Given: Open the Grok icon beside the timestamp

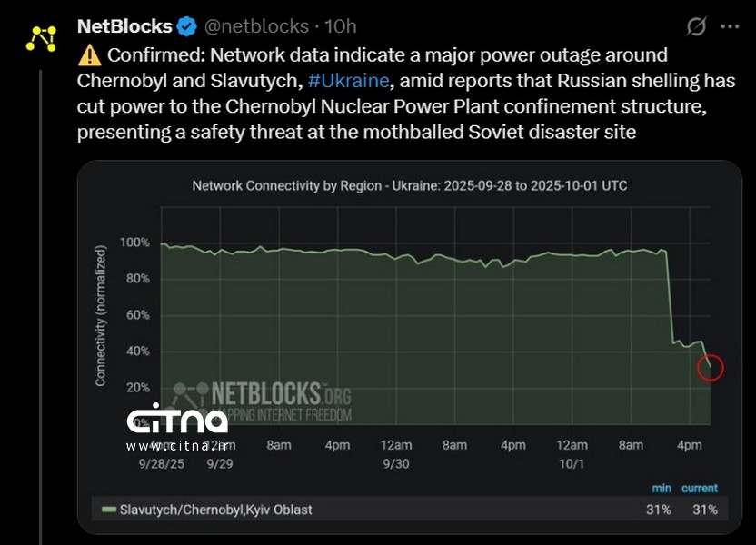Looking at the screenshot, I should tap(696, 27).
